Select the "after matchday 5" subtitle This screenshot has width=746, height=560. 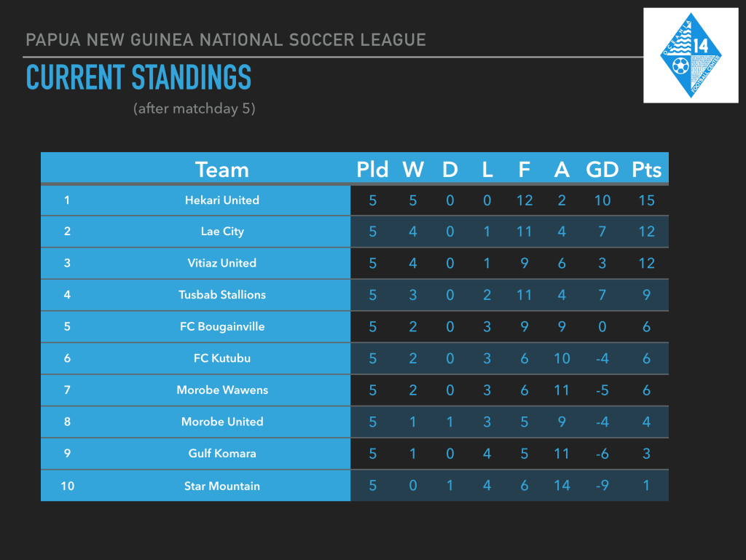click(195, 109)
